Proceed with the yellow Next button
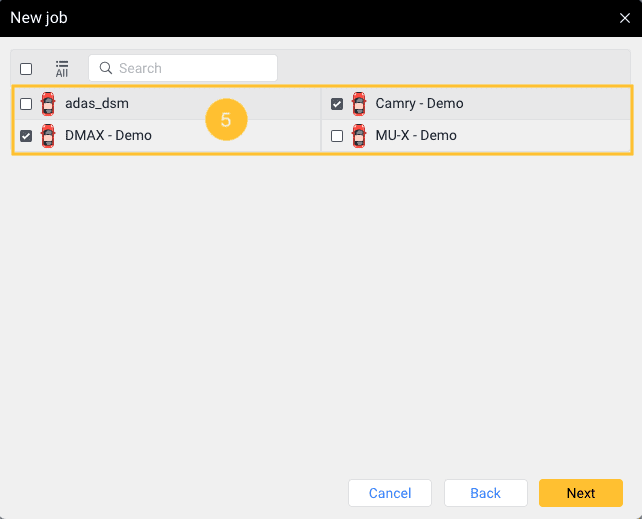This screenshot has width=642, height=519. coord(580,493)
